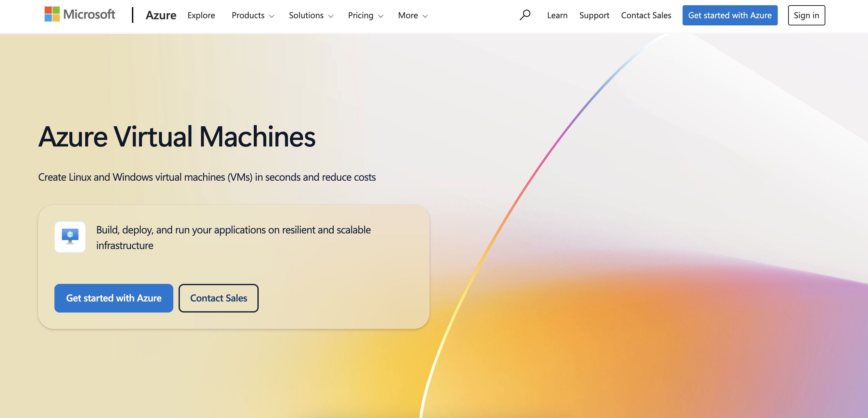Open the Support page link
The width and height of the screenshot is (868, 418).
tap(594, 16)
